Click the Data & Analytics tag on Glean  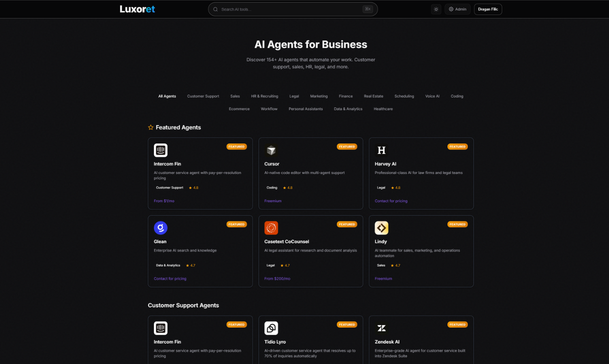[x=168, y=265]
